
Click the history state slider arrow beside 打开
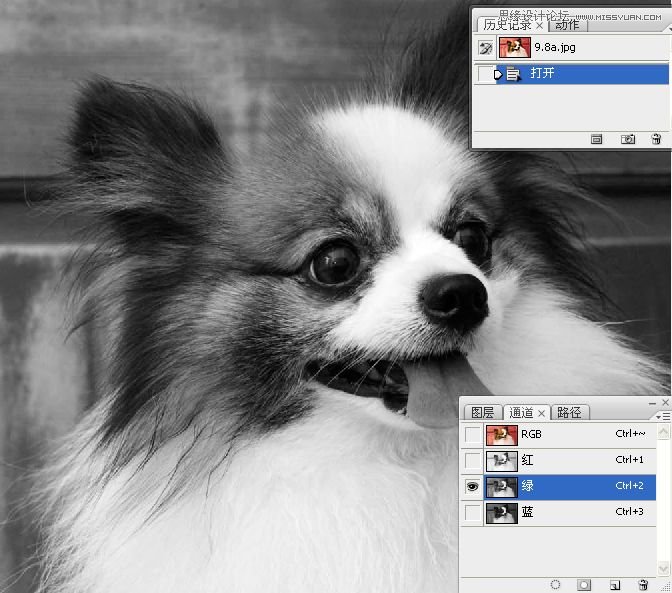(x=498, y=75)
